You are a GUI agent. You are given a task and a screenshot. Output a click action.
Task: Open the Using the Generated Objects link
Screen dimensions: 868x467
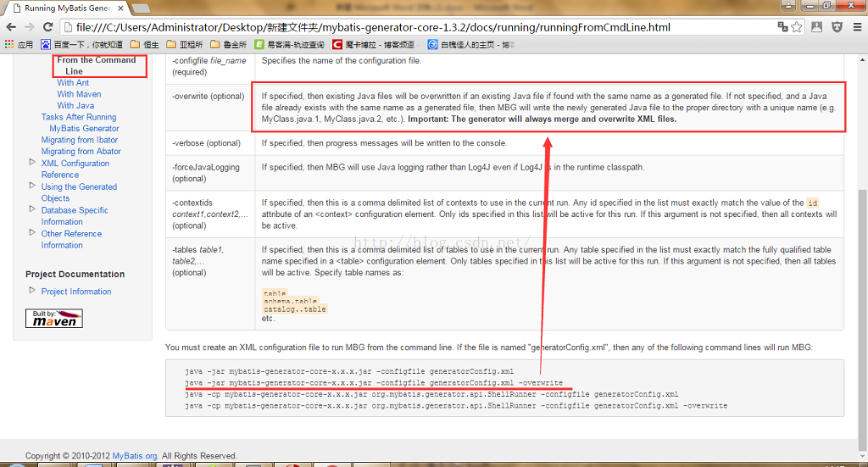(79, 192)
